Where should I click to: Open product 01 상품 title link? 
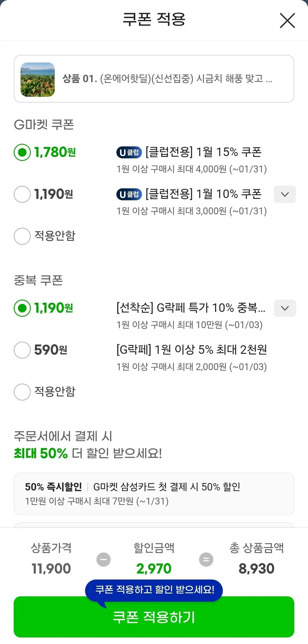168,80
